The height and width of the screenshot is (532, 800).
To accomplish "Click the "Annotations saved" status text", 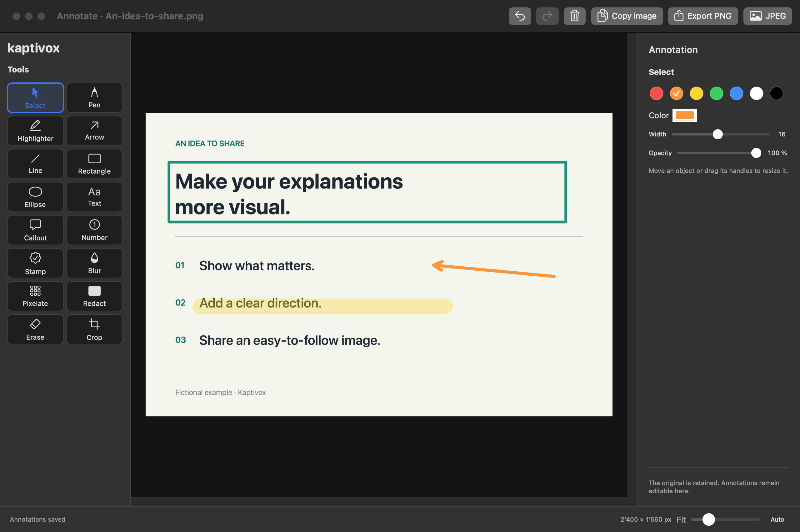I will (x=38, y=520).
